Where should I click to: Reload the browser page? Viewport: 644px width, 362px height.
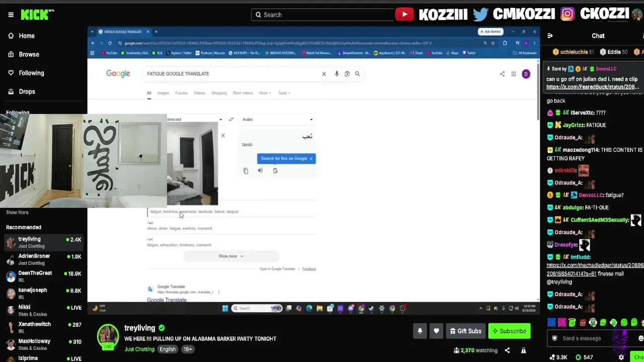coord(110,43)
